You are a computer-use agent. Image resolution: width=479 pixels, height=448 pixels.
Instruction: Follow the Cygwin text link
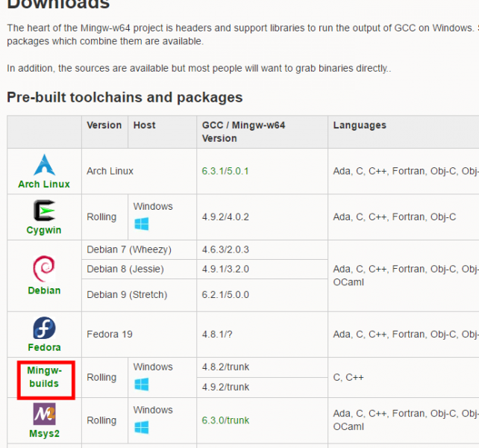[44, 231]
